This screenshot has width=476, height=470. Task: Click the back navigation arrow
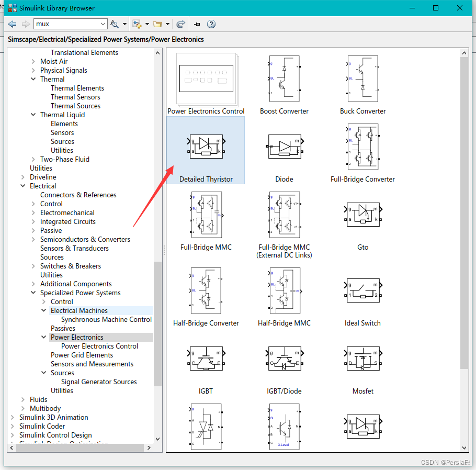(12, 24)
